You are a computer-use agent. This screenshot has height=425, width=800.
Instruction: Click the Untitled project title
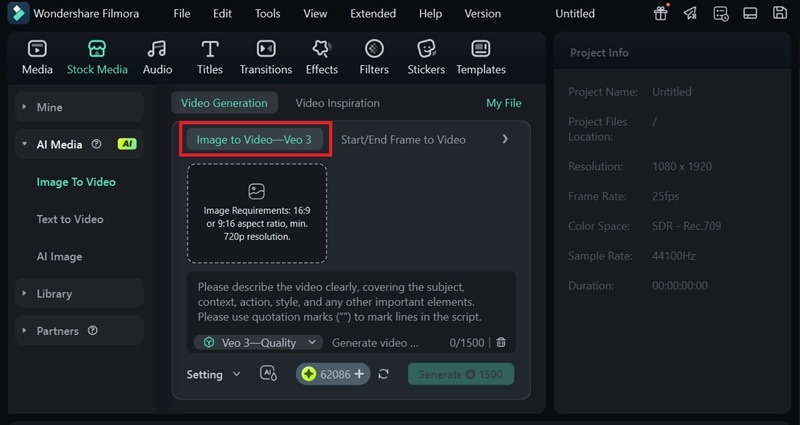click(575, 14)
